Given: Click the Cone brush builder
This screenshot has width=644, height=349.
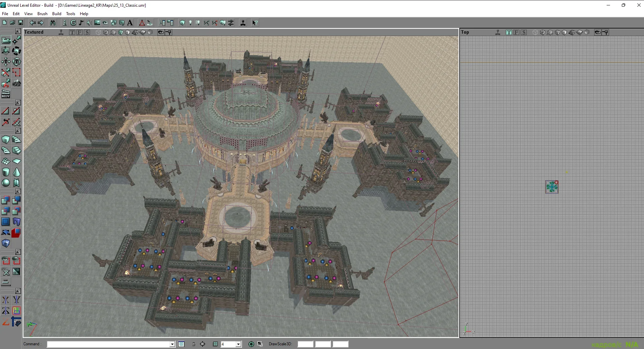Looking at the screenshot, I should pos(17,172).
